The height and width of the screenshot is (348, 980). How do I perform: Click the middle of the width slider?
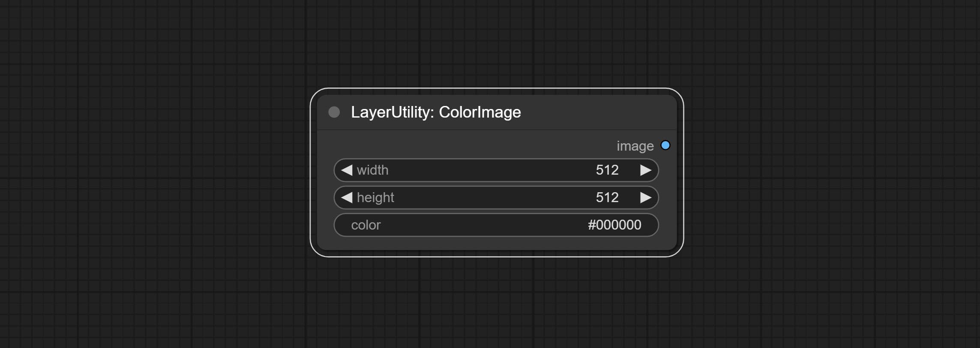click(496, 170)
